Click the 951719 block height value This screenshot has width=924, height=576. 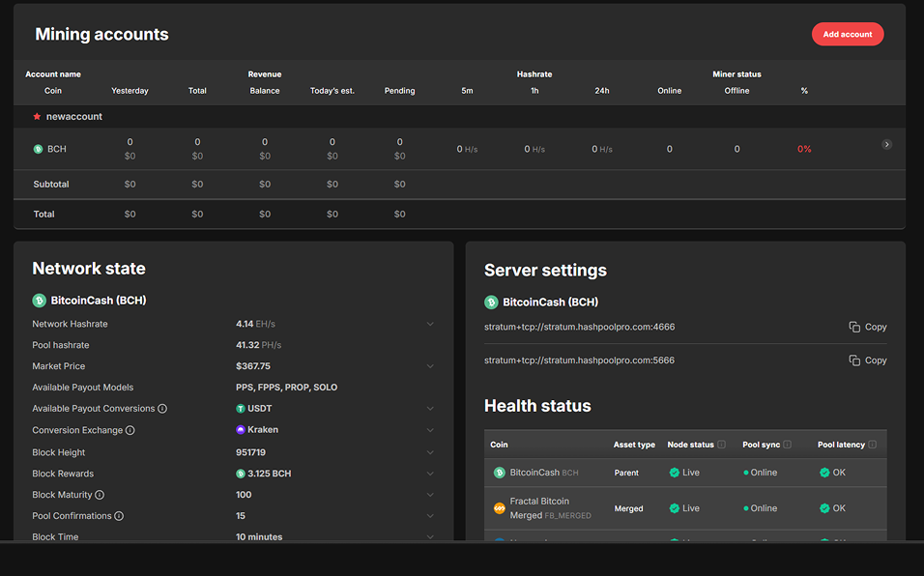[250, 452]
